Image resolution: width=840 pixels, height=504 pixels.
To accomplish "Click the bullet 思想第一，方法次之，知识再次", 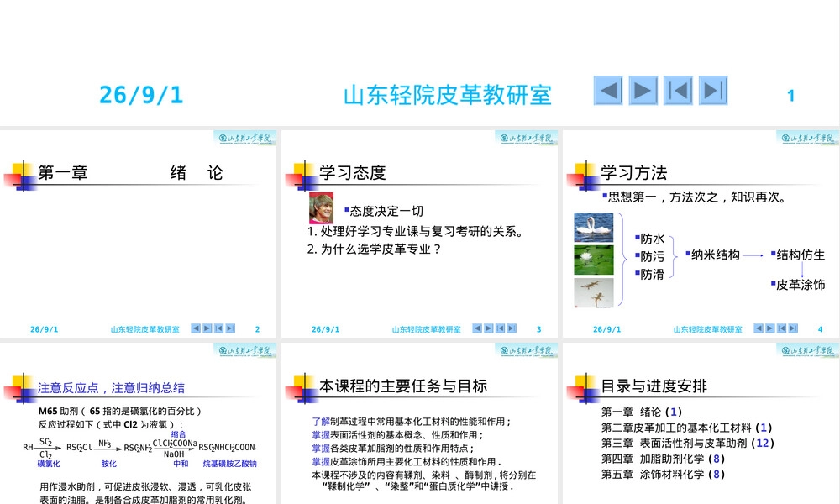I will [696, 197].
